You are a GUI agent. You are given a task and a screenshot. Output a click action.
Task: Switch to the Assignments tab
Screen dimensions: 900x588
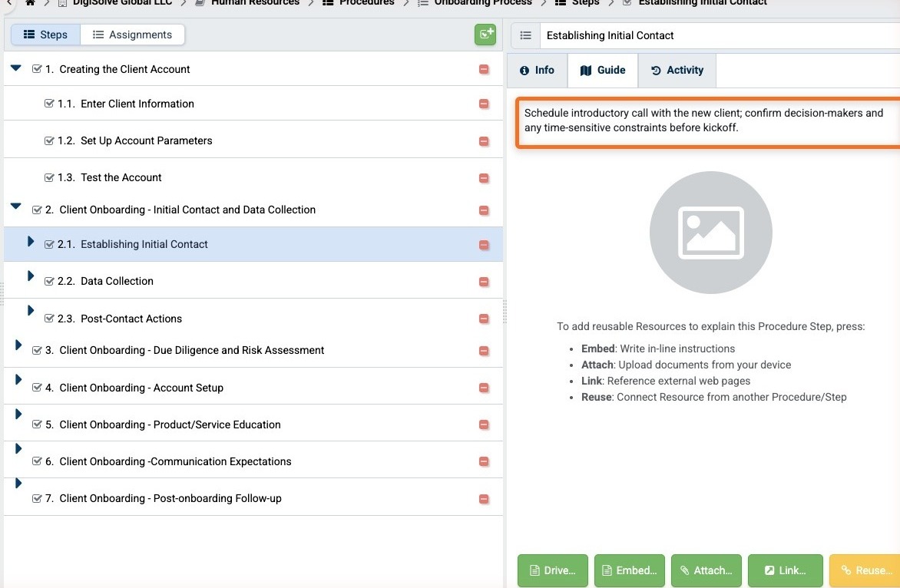pos(133,35)
